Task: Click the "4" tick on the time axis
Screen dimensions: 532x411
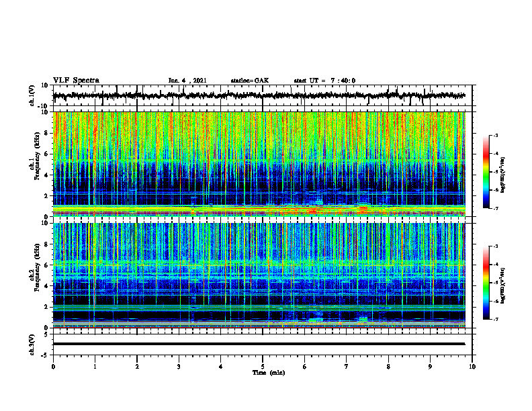Action: point(221,367)
